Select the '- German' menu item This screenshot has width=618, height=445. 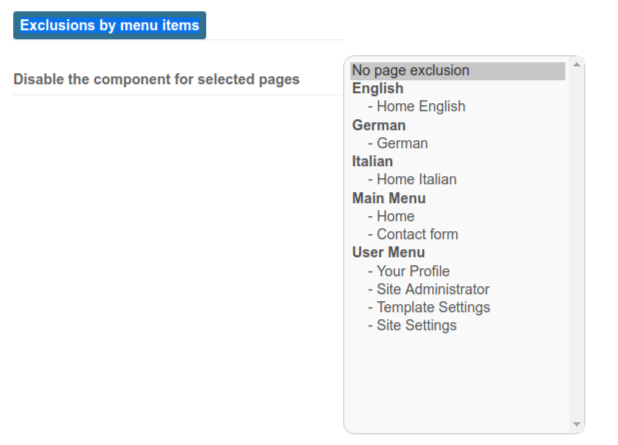click(x=457, y=143)
